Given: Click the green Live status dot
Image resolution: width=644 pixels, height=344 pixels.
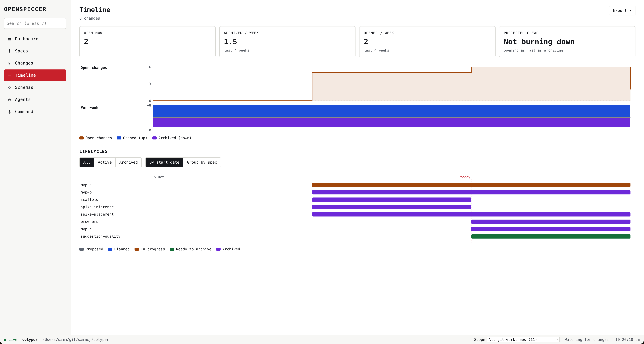Looking at the screenshot, I should click(x=5, y=340).
